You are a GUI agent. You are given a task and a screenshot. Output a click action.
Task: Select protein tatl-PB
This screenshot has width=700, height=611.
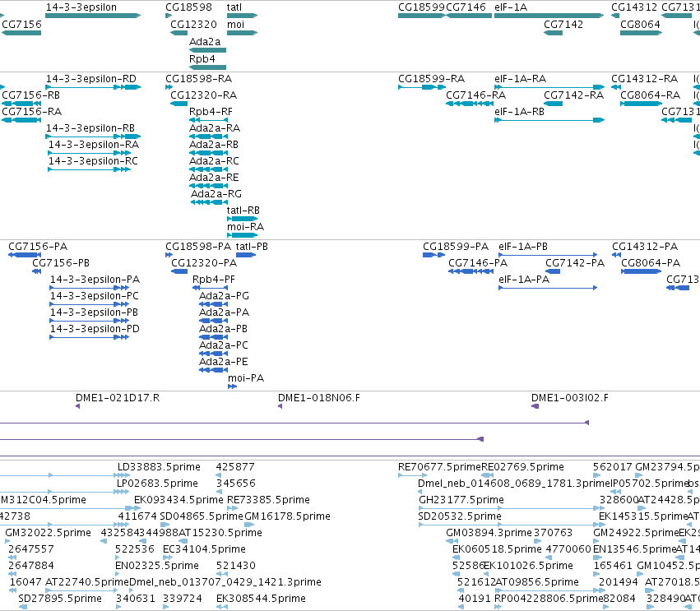(246, 255)
